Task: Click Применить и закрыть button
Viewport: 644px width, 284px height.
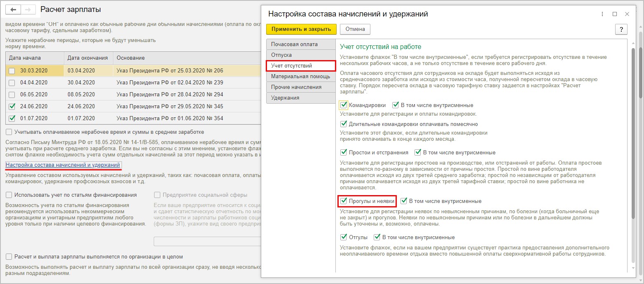Action: [x=301, y=29]
